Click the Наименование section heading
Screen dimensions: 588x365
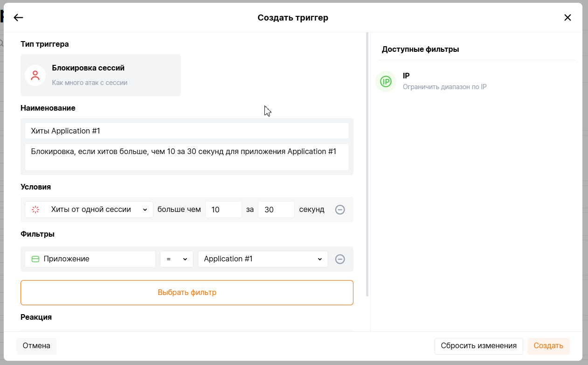click(48, 108)
